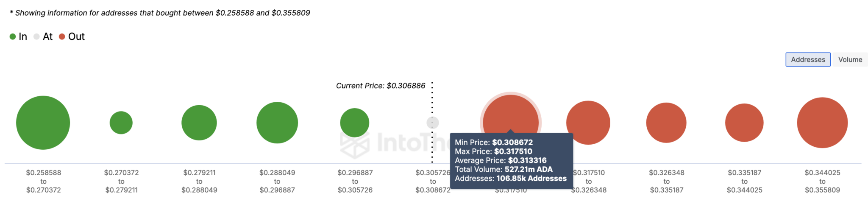Click green bubble above $0.279211 to $0.288049
Image resolution: width=868 pixels, height=207 pixels.
(x=199, y=123)
